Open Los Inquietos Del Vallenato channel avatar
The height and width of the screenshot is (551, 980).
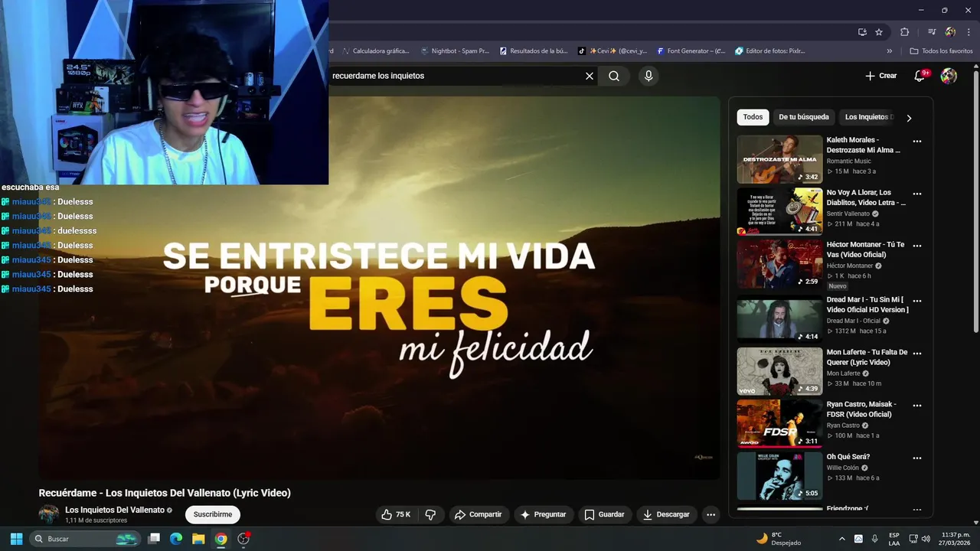click(x=49, y=514)
